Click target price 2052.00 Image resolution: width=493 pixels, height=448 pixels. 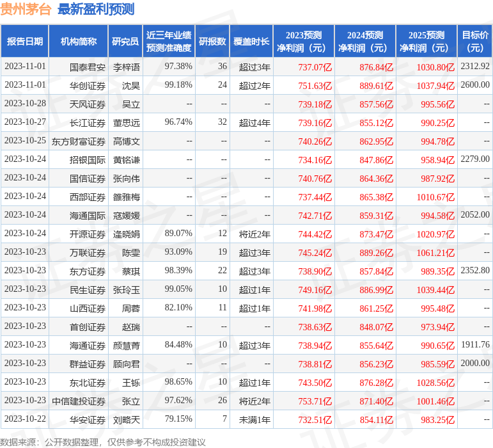(475, 214)
